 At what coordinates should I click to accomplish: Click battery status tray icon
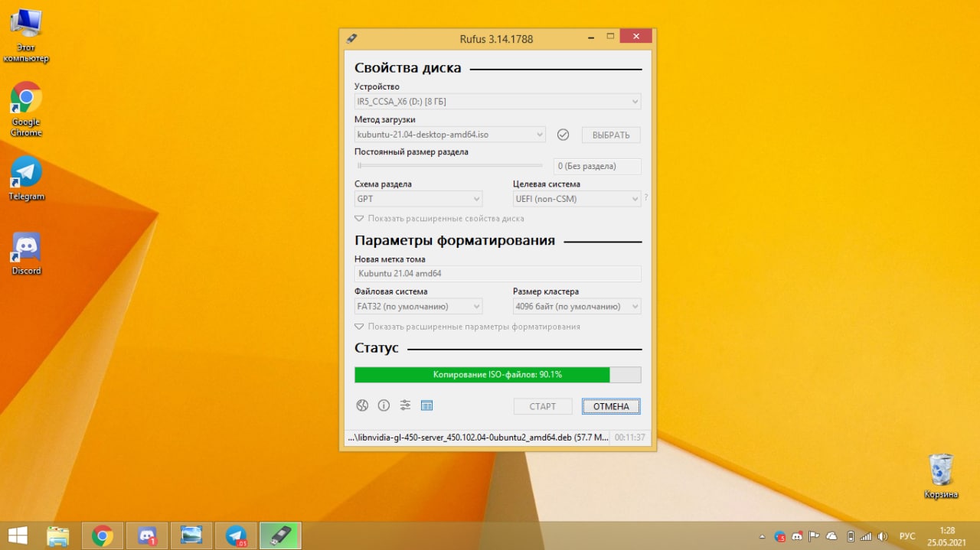[850, 536]
